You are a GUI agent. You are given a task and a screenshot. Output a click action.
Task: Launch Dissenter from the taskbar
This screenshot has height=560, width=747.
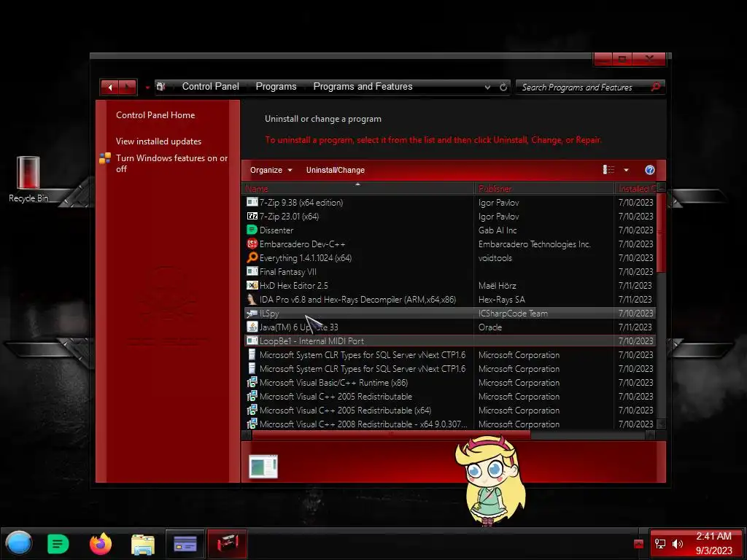pyautogui.click(x=58, y=544)
